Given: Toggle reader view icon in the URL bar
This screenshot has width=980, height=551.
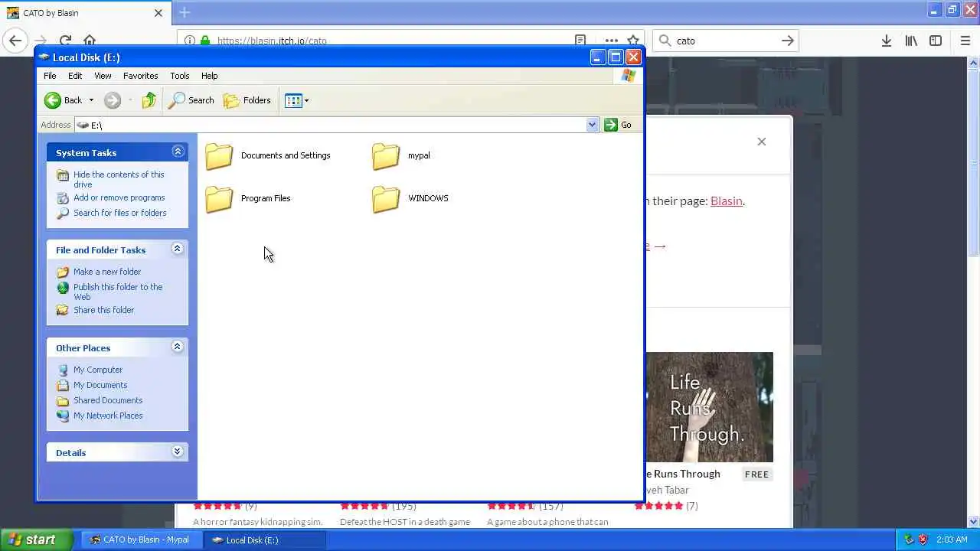Looking at the screenshot, I should pos(580,41).
